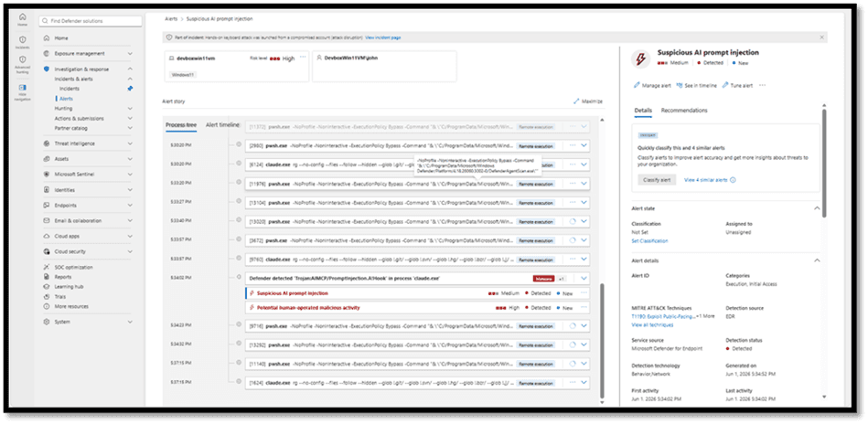Click View all techniques link
The image size is (868, 424).
[x=652, y=324]
